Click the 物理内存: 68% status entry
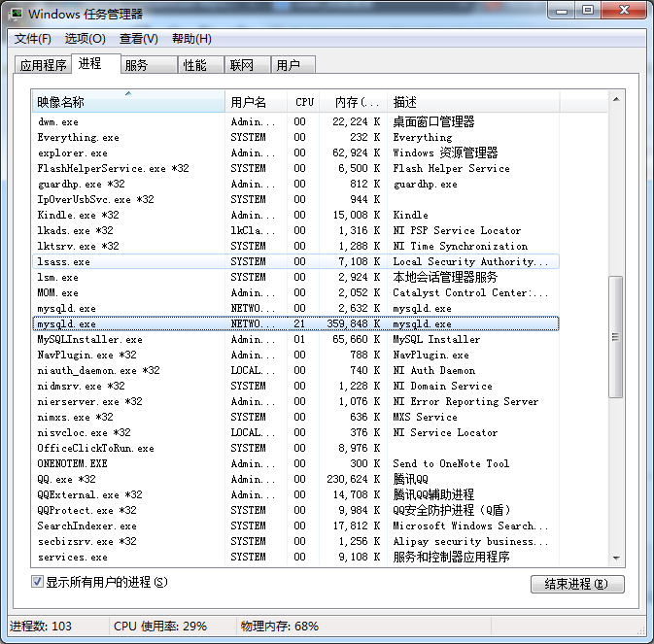The width and height of the screenshot is (654, 644). [x=280, y=627]
